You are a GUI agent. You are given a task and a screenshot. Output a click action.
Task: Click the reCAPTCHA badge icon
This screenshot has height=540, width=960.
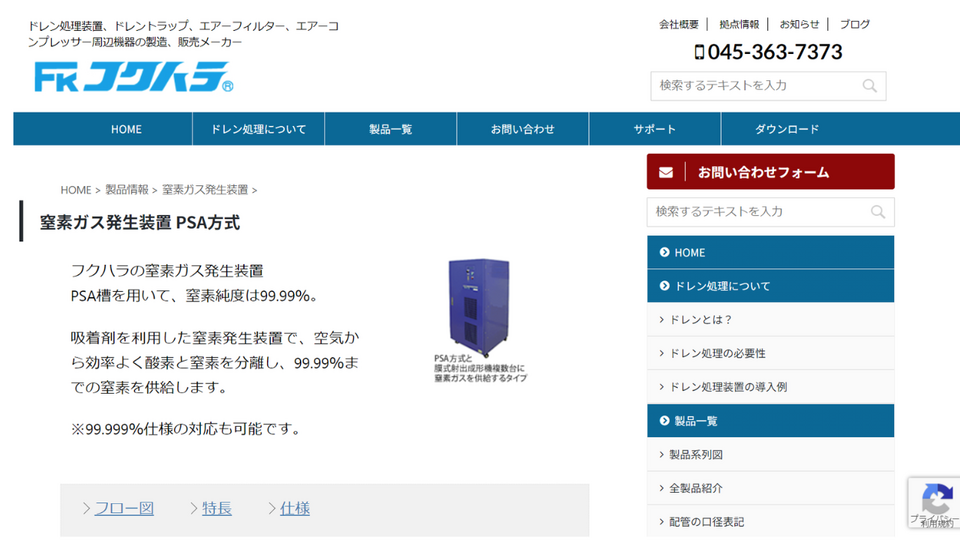click(x=936, y=498)
